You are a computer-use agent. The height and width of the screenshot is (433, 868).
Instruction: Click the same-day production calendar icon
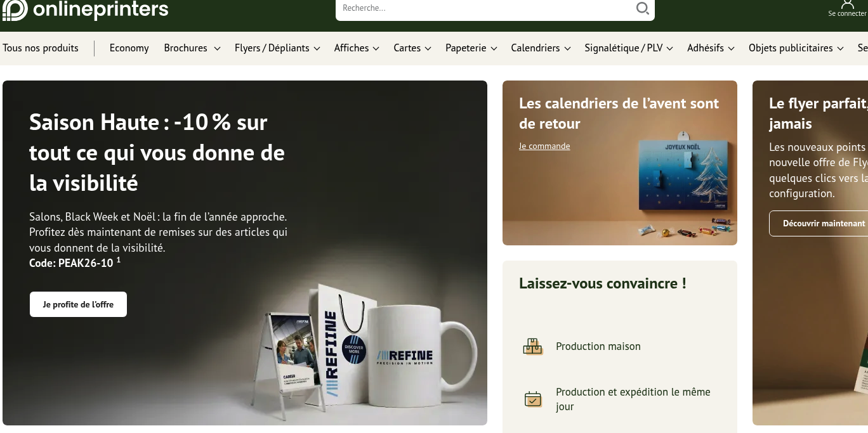532,399
